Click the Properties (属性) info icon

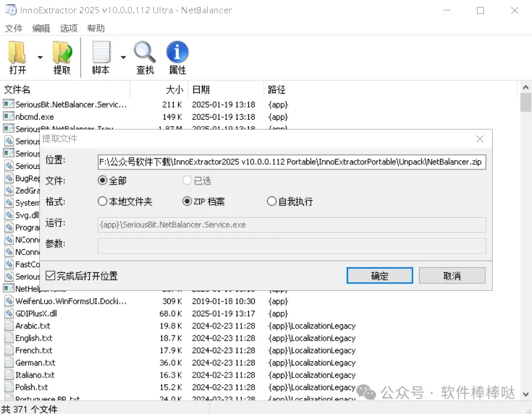point(177,53)
